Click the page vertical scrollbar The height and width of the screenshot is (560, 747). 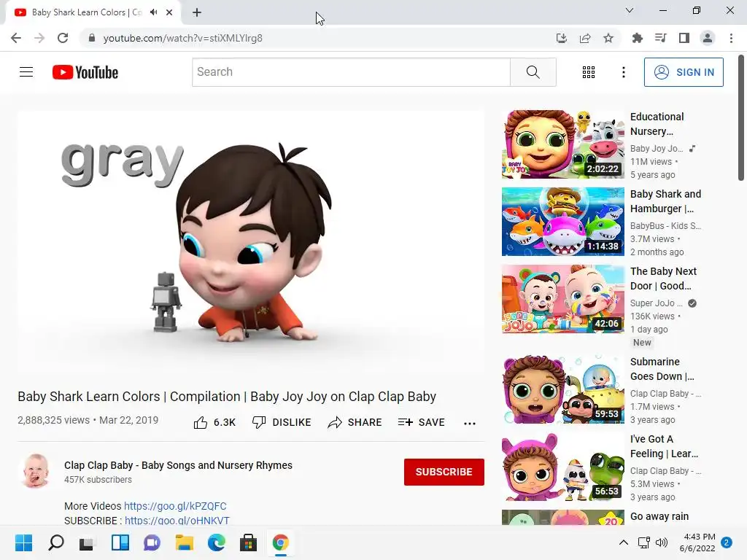[x=741, y=119]
